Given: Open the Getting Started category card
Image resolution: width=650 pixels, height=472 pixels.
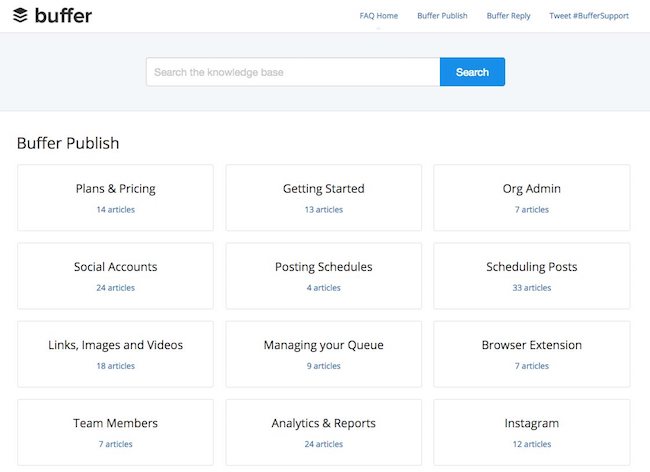Looking at the screenshot, I should point(323,197).
